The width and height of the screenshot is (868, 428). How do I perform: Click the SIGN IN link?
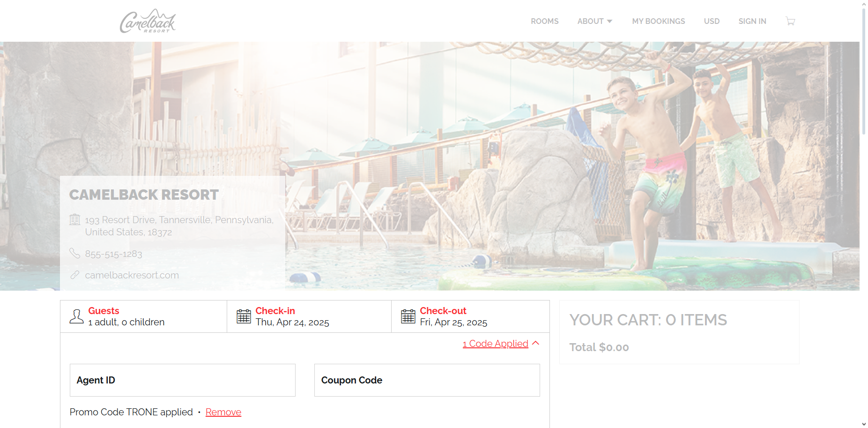[752, 21]
